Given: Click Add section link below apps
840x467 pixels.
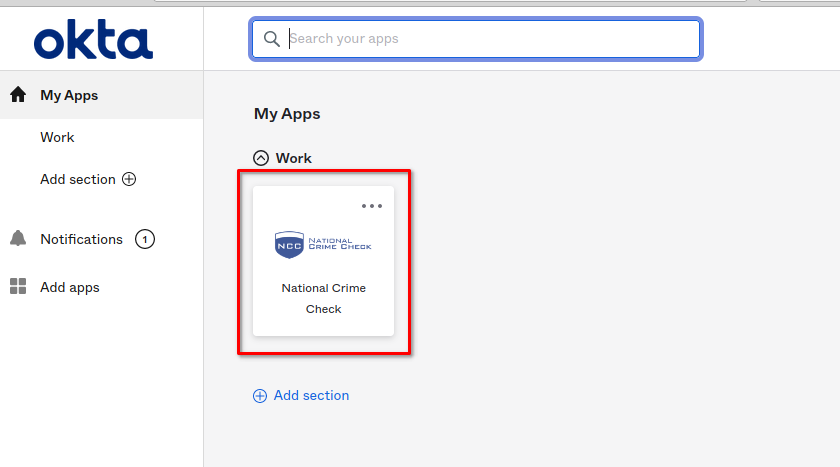Looking at the screenshot, I should click(311, 396).
